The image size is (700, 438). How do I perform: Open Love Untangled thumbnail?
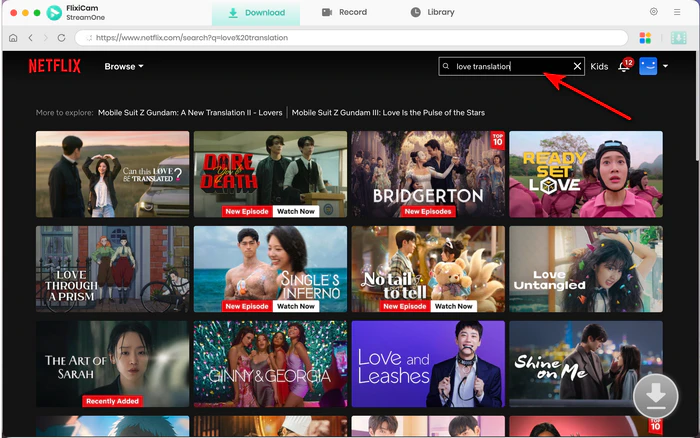[586, 269]
